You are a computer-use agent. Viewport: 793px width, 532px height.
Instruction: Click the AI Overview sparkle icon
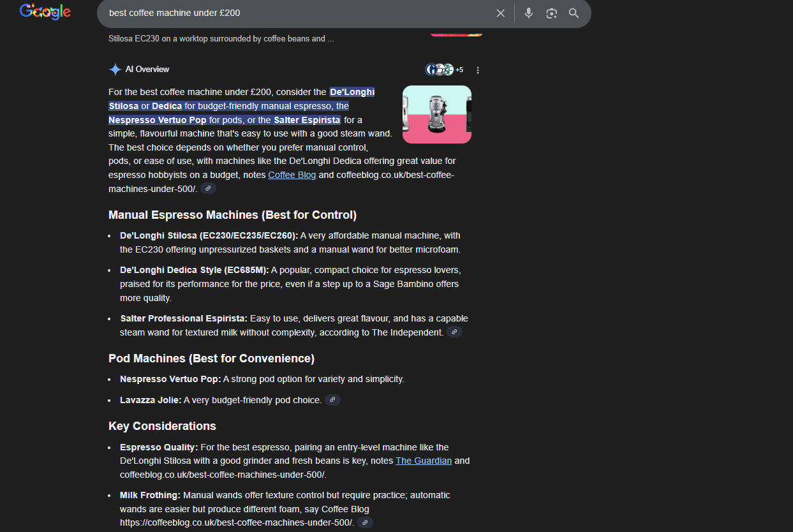pos(115,70)
